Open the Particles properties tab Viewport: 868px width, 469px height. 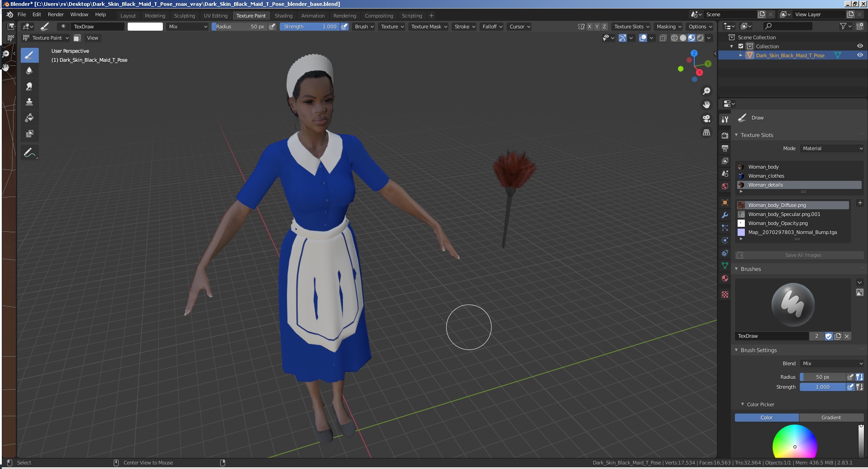(x=725, y=228)
